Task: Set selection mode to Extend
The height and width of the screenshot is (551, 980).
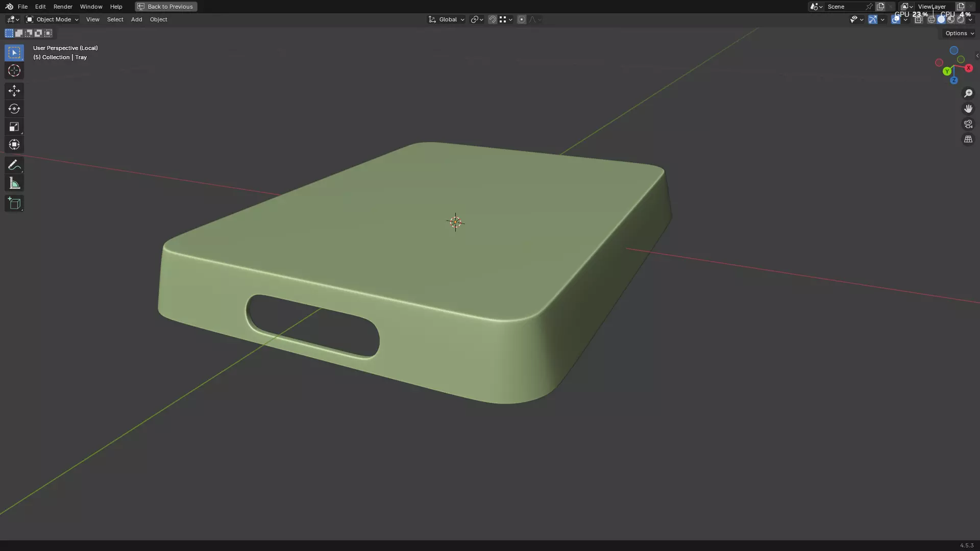Action: pos(19,33)
